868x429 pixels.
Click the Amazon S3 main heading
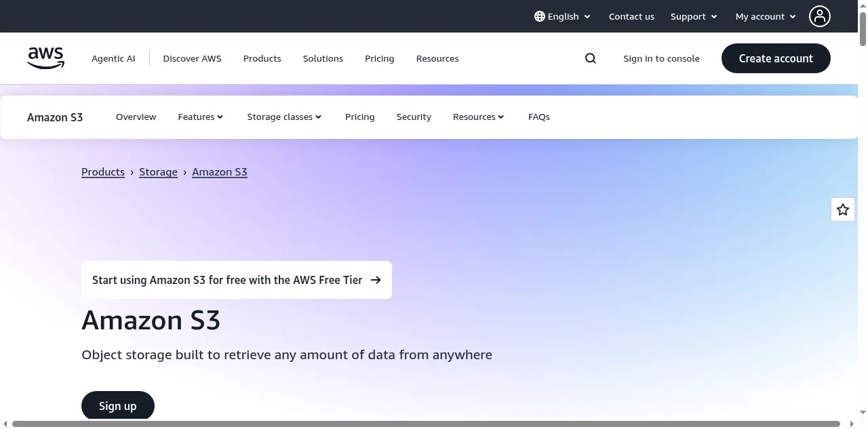tap(151, 320)
